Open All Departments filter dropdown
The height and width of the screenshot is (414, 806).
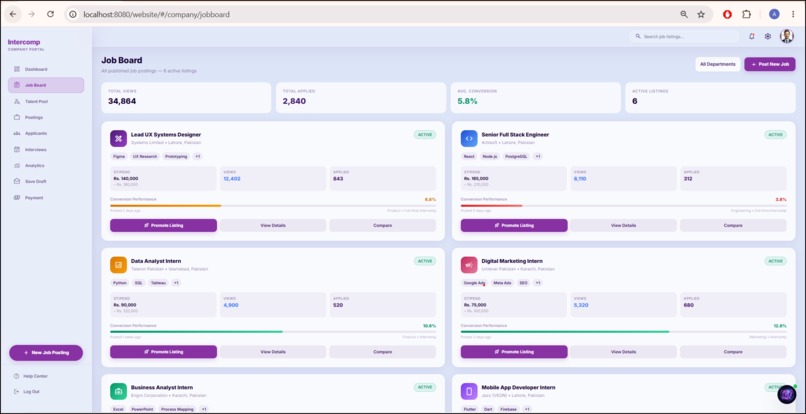[718, 64]
